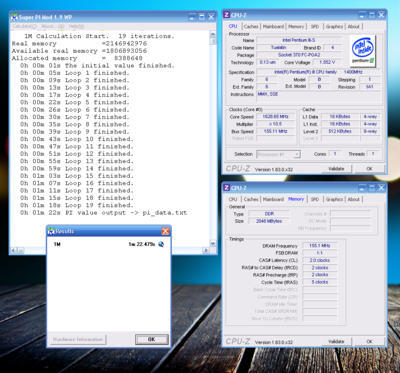
Task: Click the MMX, SSE instructions field
Action: 319,97
